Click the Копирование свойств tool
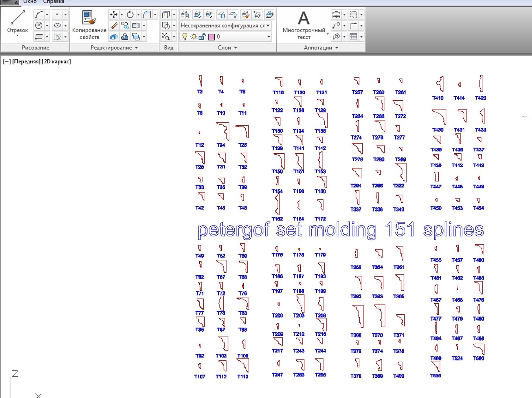The height and width of the screenshot is (398, 532). pyautogui.click(x=89, y=25)
